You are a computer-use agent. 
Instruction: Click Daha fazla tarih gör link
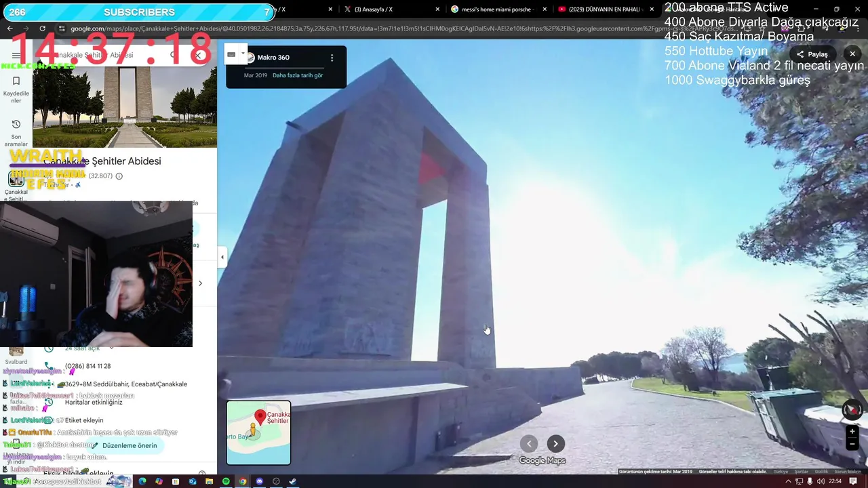point(298,75)
